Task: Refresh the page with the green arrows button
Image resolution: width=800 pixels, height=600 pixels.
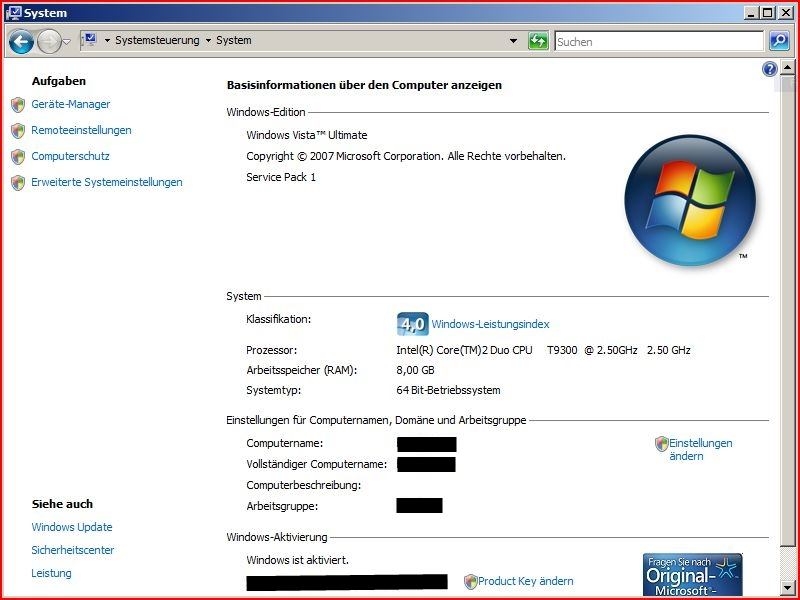Action: point(538,41)
